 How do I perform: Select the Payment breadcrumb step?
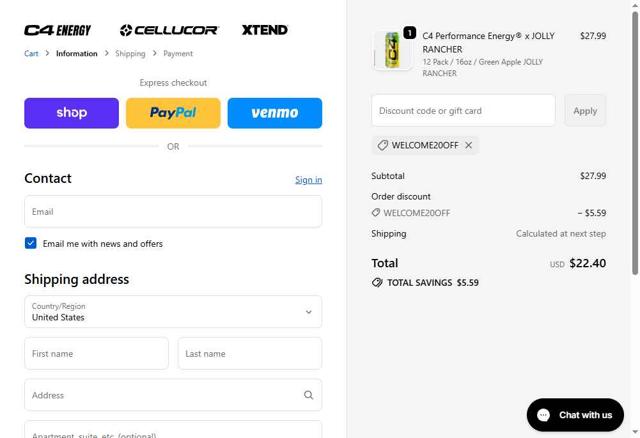click(x=178, y=54)
